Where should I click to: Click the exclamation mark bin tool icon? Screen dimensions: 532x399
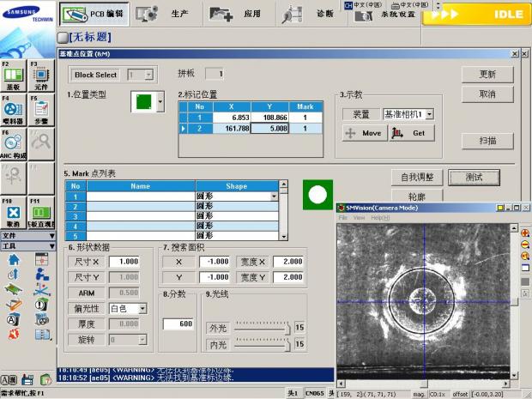coord(41,304)
